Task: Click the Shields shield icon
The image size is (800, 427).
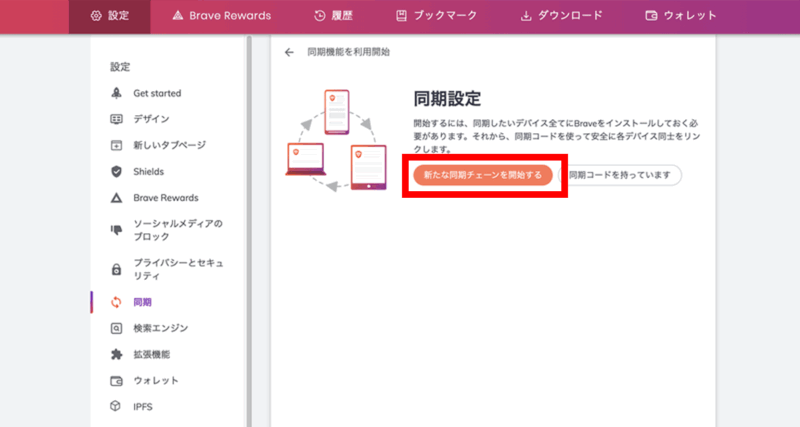Action: 116,171
